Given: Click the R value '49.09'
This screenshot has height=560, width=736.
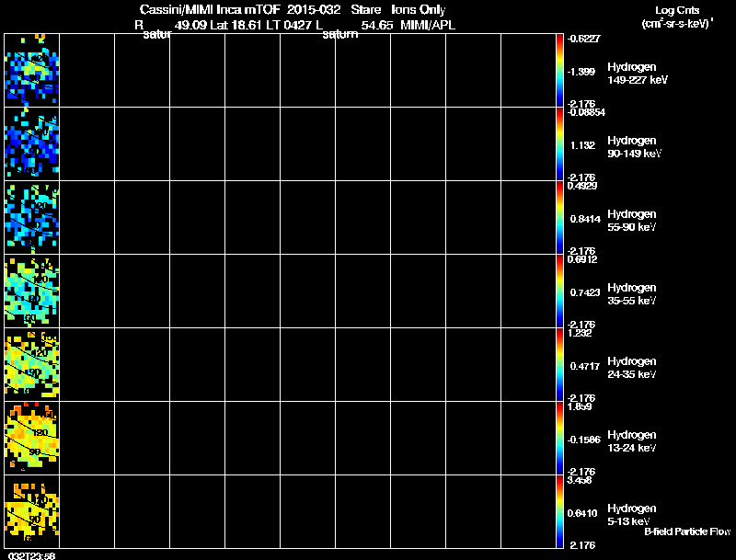Looking at the screenshot, I should 190,26.
